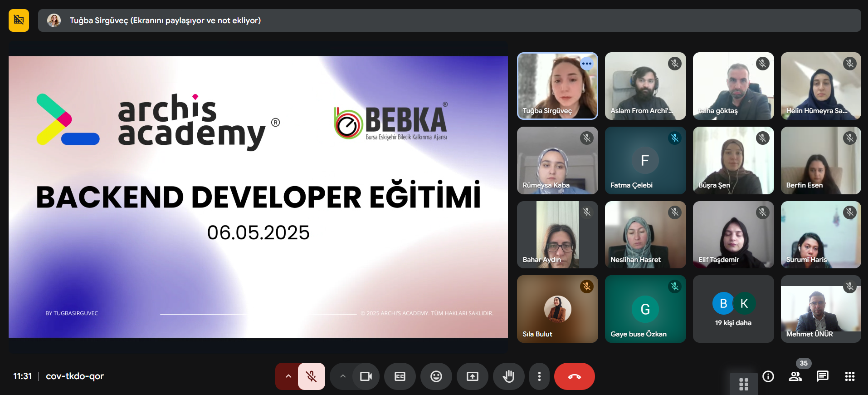Click the 'Surumi Haris' name label
The width and height of the screenshot is (868, 395).
[x=806, y=260]
